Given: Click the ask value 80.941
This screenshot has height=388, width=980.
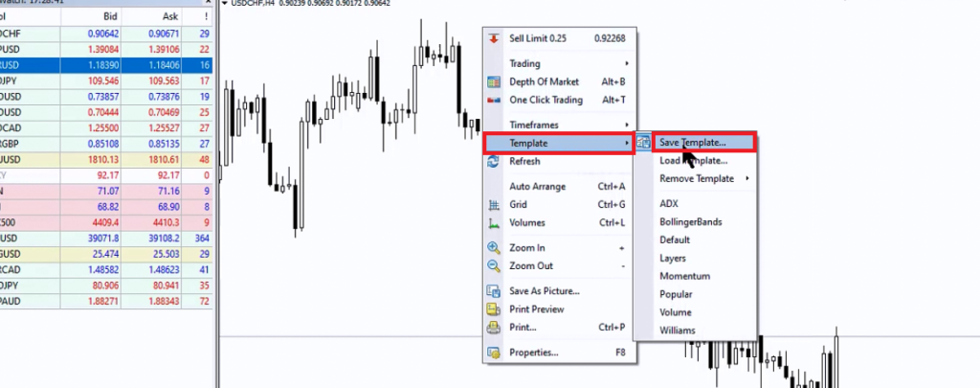Looking at the screenshot, I should (165, 285).
